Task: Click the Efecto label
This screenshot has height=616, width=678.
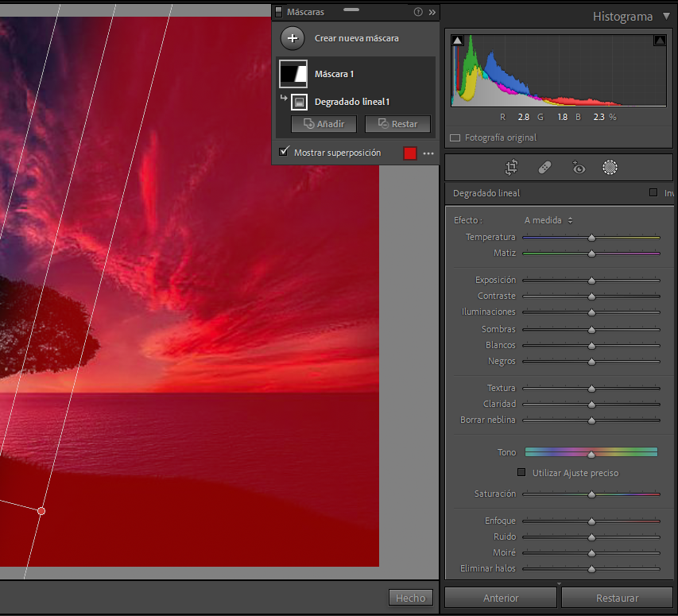Action: tap(468, 220)
